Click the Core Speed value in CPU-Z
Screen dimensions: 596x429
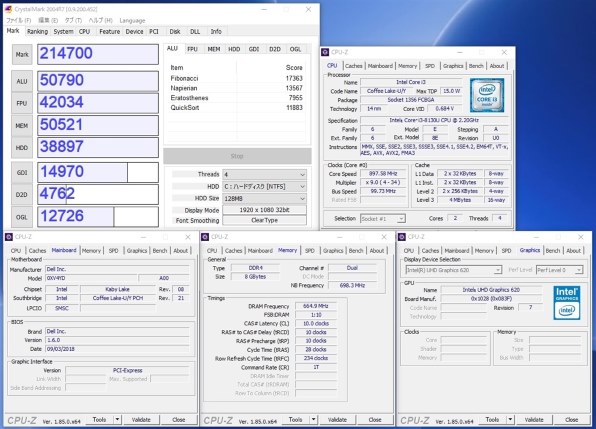[383, 174]
